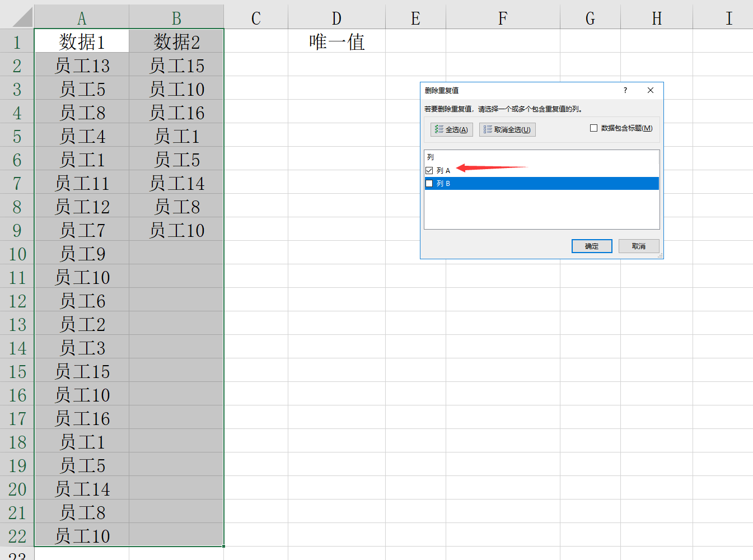Select row 15 header

click(x=17, y=371)
